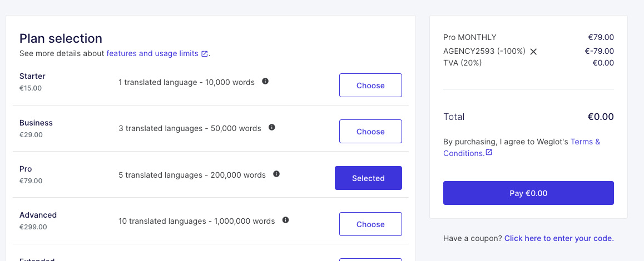Remove the AGENCY2593 coupon with X icon
The image size is (644, 261).
coord(533,52)
